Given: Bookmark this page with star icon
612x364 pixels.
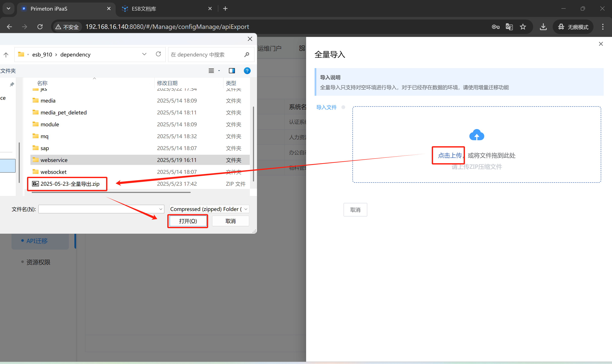Looking at the screenshot, I should [x=523, y=27].
